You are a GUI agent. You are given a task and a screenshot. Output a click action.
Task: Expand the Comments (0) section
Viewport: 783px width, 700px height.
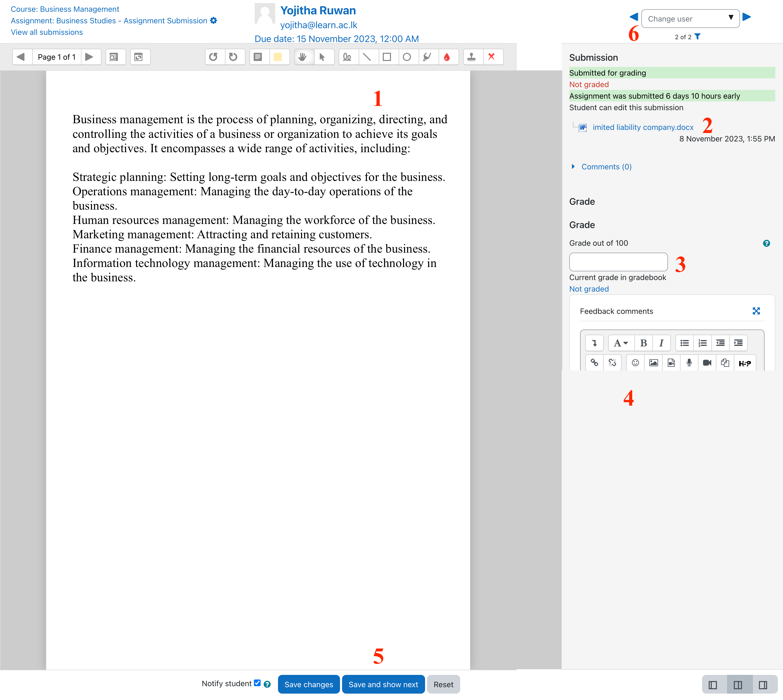coord(606,167)
